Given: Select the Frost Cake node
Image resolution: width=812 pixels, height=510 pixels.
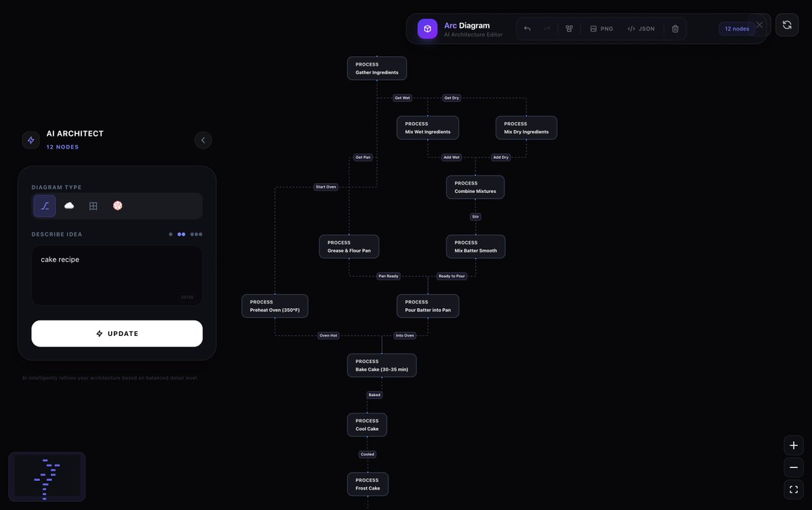Looking at the screenshot, I should point(368,484).
